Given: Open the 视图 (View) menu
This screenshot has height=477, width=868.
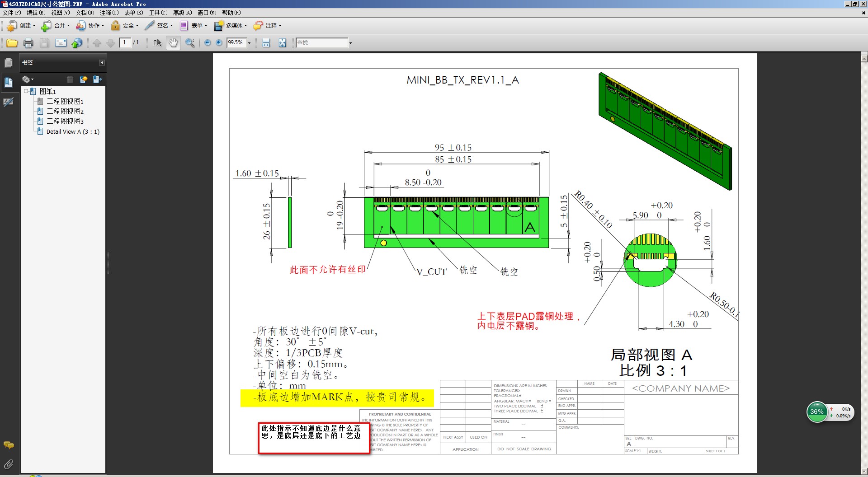Looking at the screenshot, I should point(61,13).
